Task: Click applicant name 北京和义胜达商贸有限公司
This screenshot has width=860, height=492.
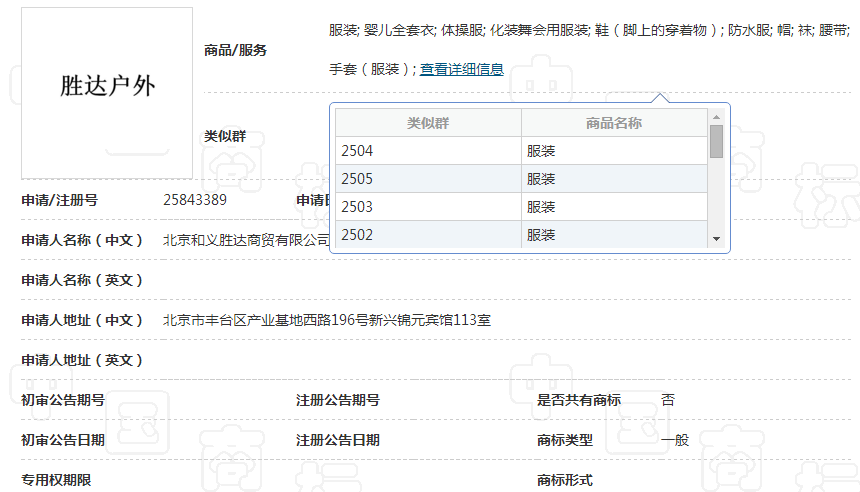Action: (x=246, y=240)
